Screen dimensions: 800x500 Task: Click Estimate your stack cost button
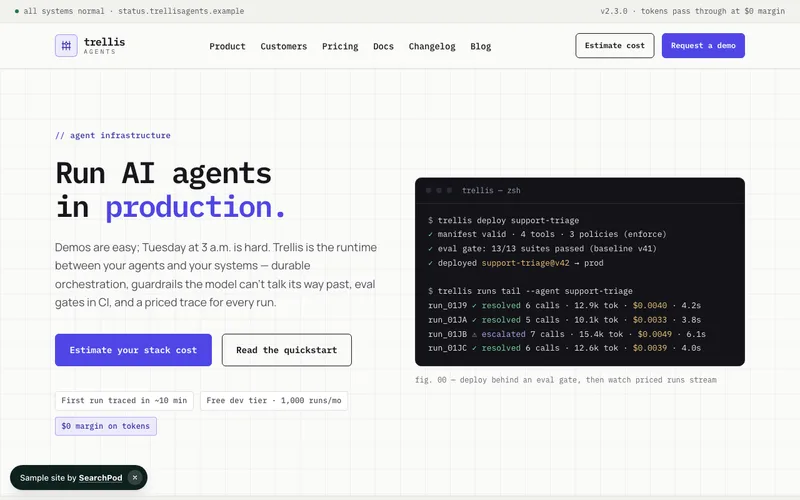pos(133,350)
